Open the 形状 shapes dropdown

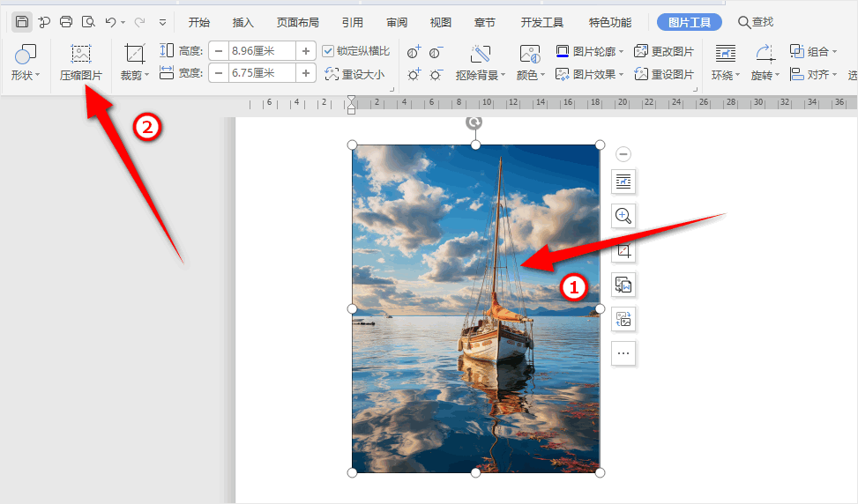[x=26, y=63]
